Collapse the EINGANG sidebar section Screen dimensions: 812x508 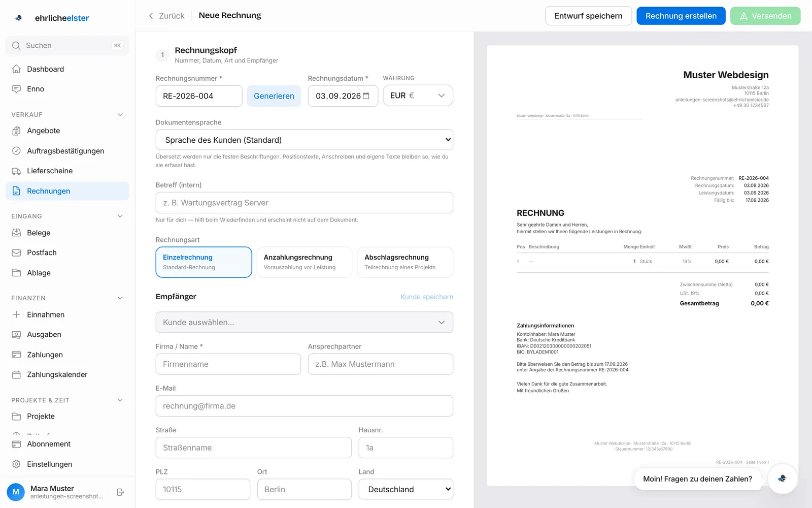(x=120, y=216)
